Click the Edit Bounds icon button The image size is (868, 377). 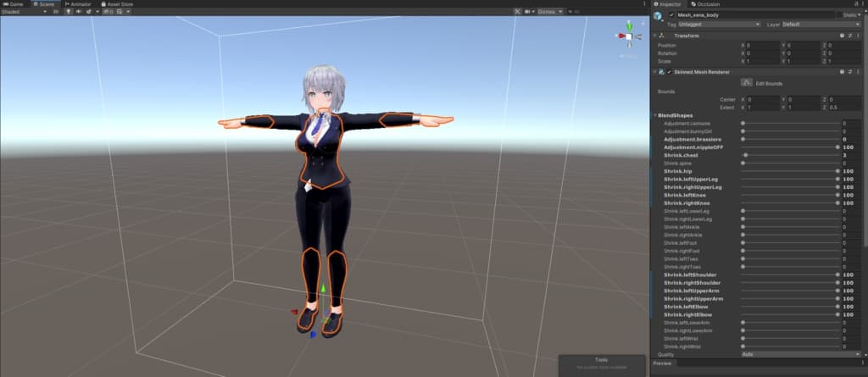[746, 82]
